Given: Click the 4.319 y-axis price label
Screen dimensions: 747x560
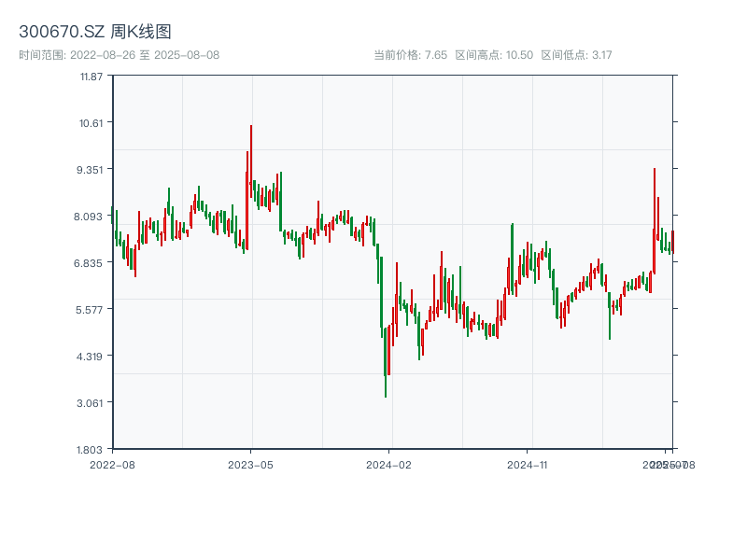Looking at the screenshot, I should coord(92,356).
